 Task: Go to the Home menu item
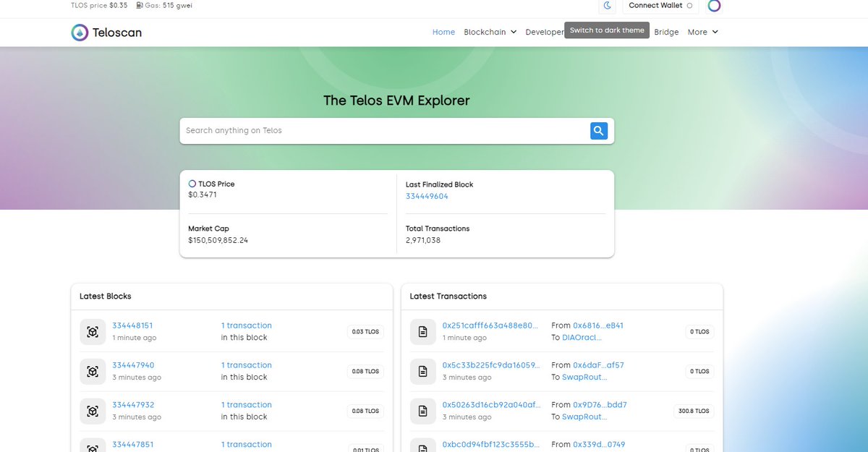pyautogui.click(x=443, y=32)
